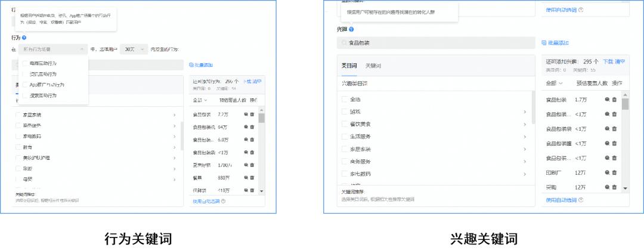Click the search icon on the 6.0万 row

(246, 140)
